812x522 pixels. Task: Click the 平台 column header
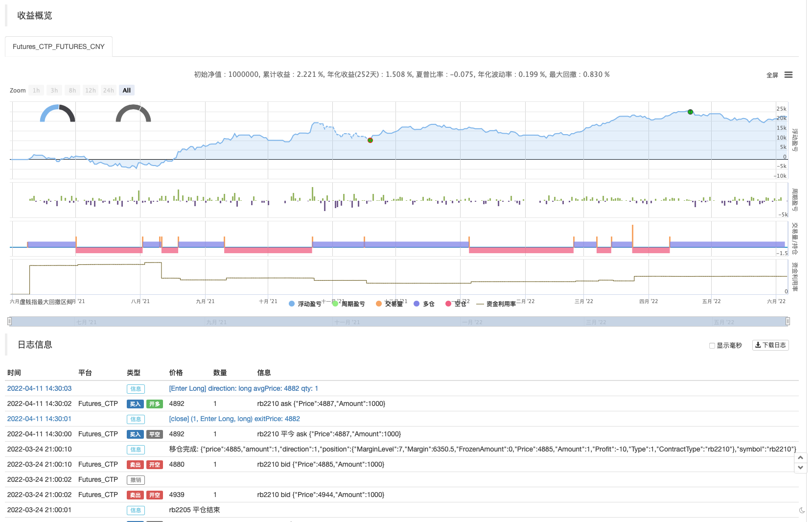tap(85, 373)
